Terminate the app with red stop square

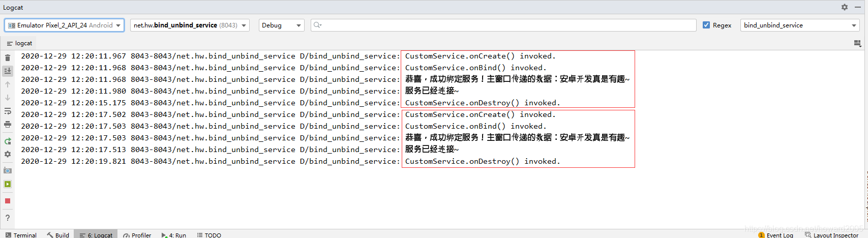[8, 201]
